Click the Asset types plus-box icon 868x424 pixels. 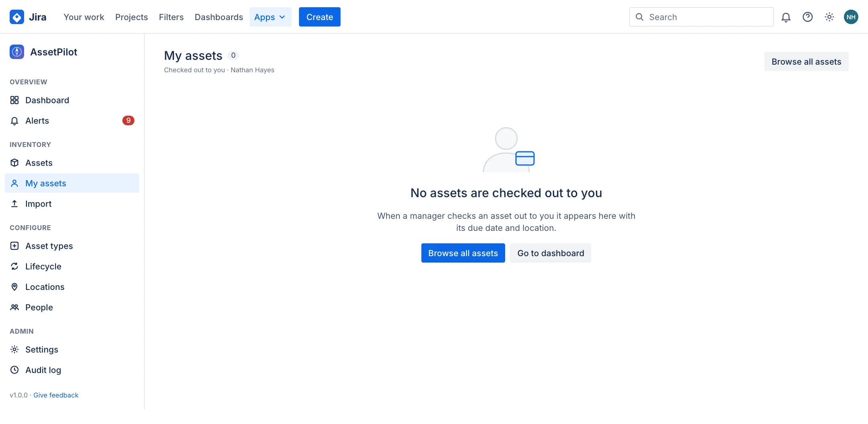pyautogui.click(x=14, y=246)
